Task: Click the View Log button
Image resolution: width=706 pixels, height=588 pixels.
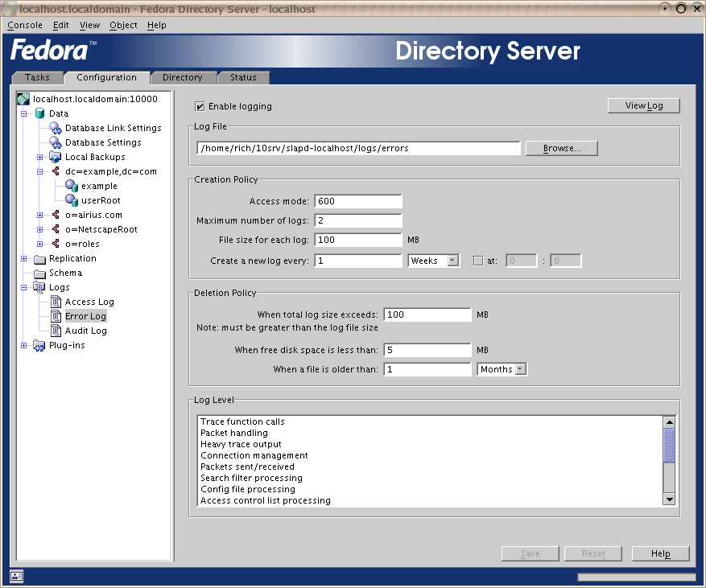Action: (643, 105)
